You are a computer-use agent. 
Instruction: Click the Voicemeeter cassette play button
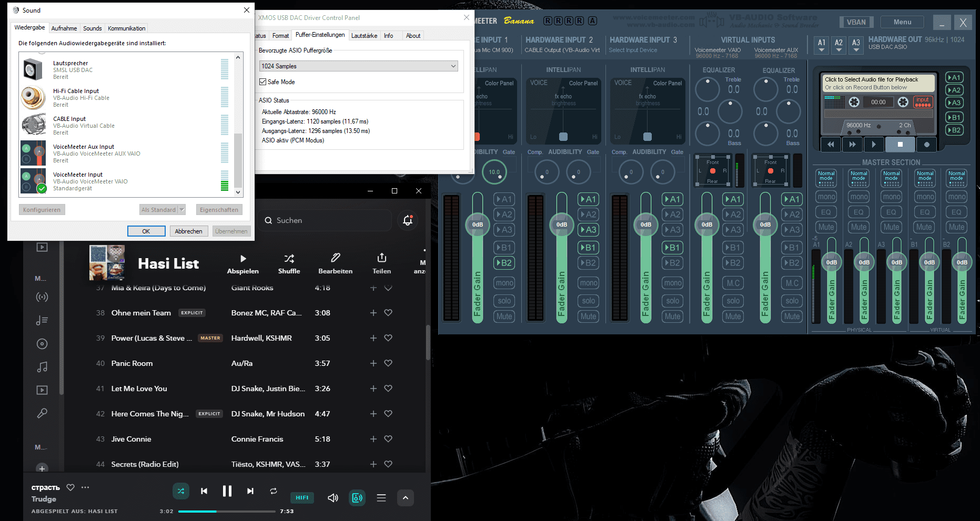(x=874, y=144)
